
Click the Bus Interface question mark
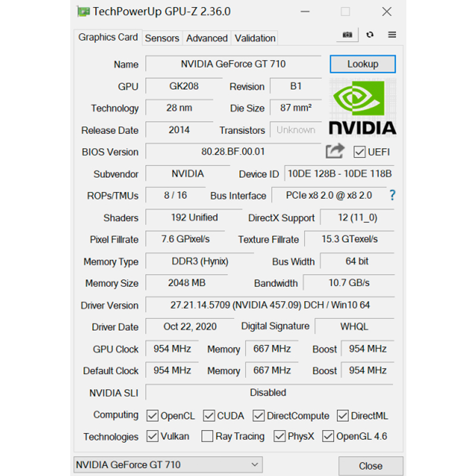coord(392,195)
